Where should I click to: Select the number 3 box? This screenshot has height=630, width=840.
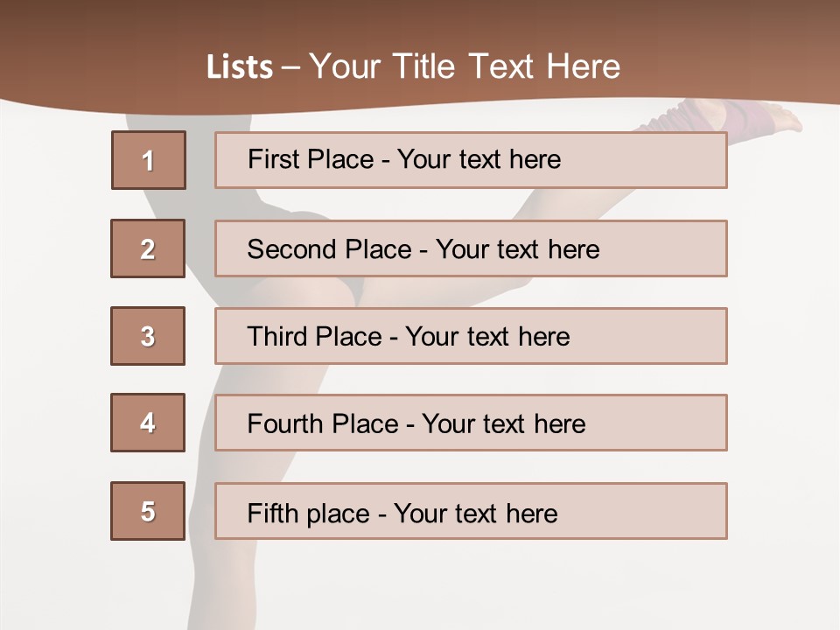tap(148, 336)
